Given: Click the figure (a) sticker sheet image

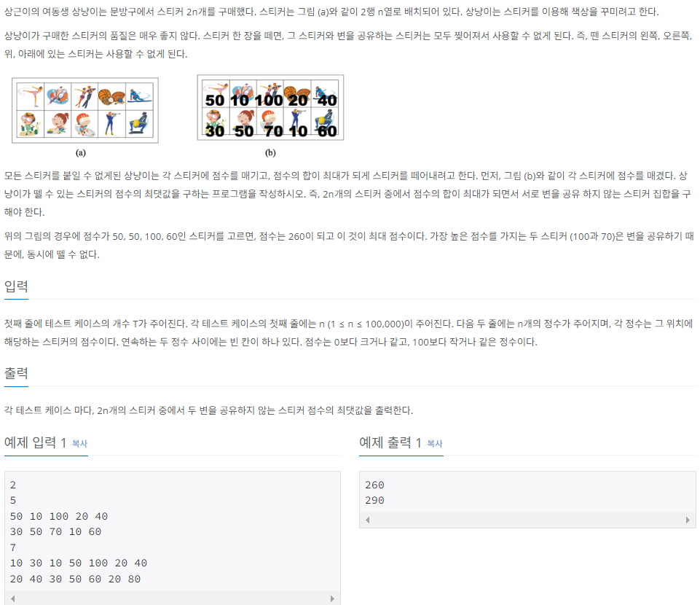Looking at the screenshot, I should click(x=84, y=110).
